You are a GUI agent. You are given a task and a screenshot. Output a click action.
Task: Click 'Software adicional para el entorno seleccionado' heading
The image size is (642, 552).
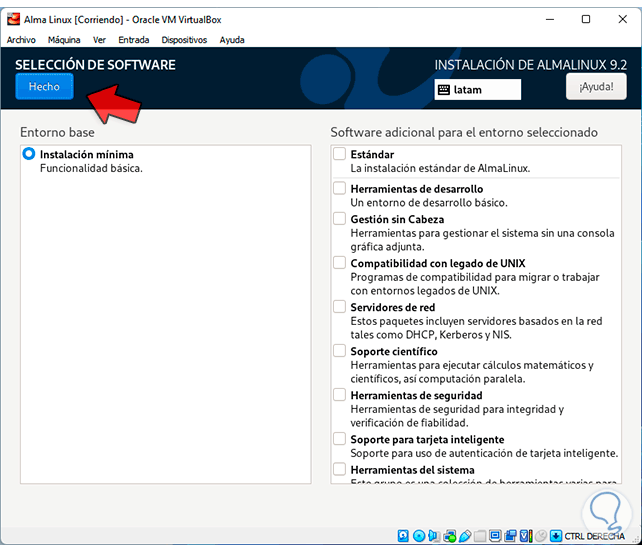464,132
